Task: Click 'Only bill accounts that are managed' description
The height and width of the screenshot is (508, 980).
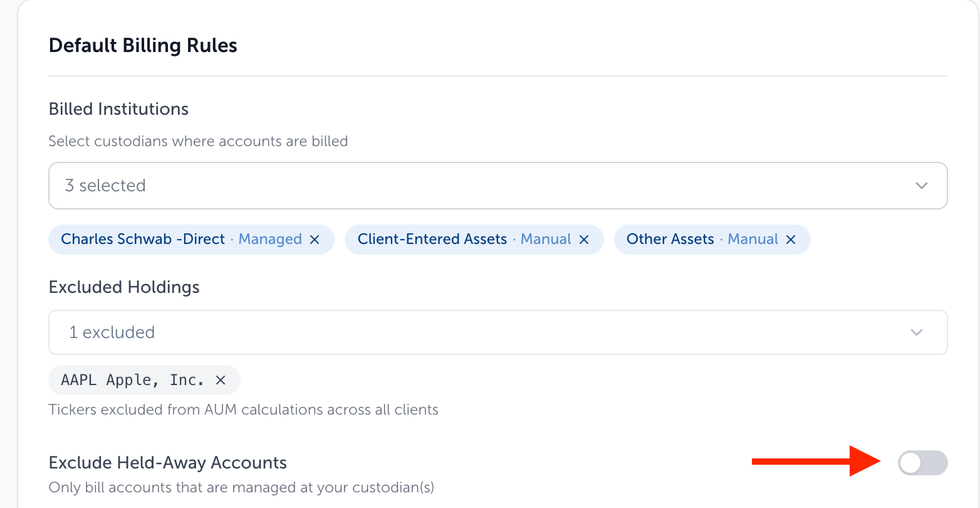Action: (x=241, y=487)
